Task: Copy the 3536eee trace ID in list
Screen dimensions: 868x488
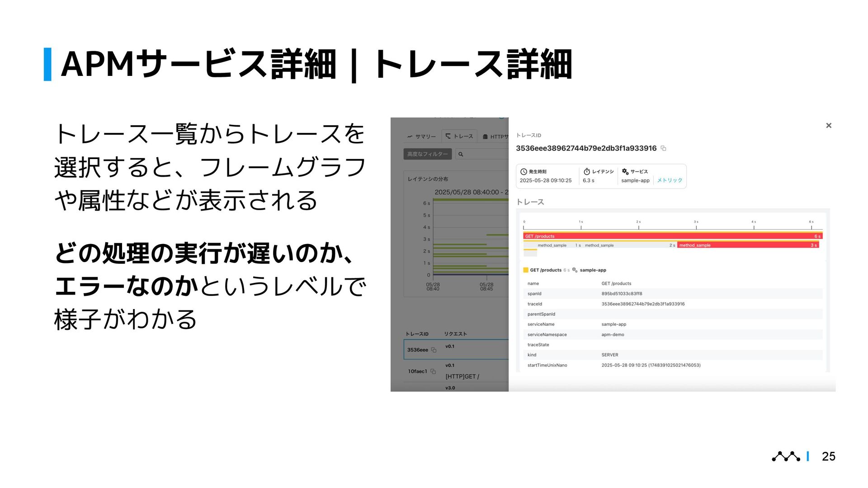Action: [x=434, y=350]
